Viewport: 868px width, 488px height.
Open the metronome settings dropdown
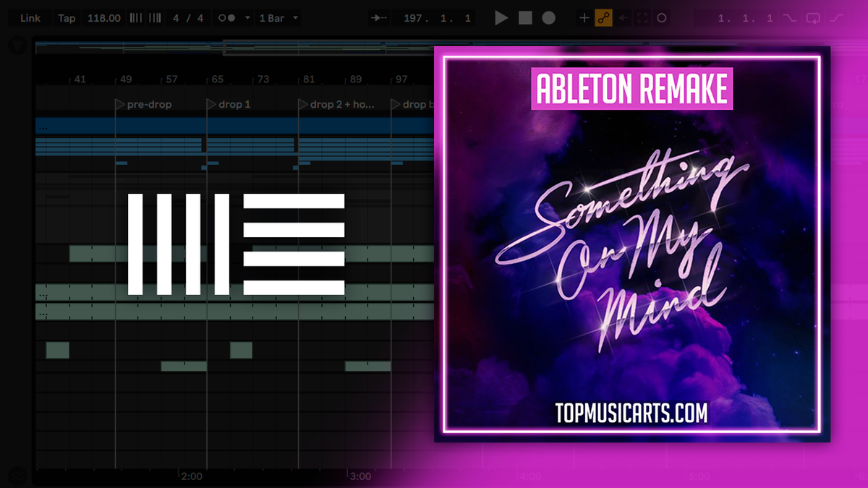point(246,18)
